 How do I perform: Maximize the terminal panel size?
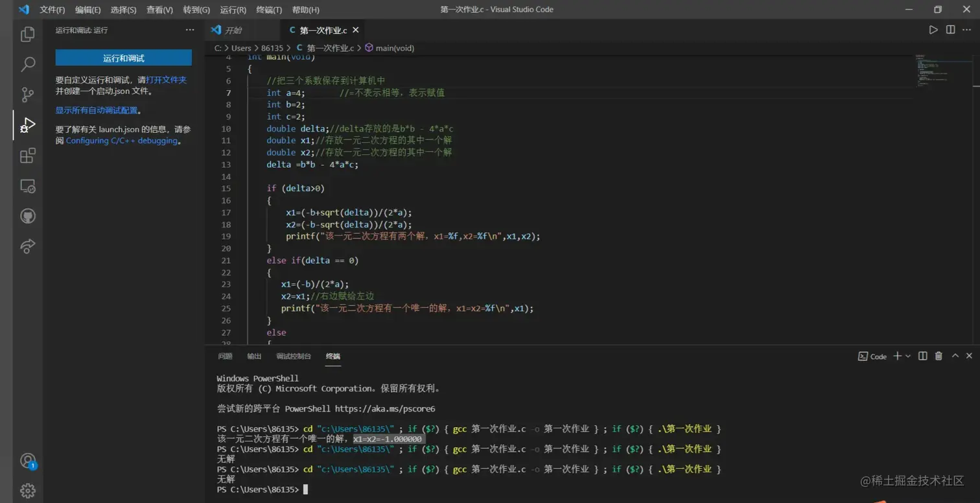point(955,356)
